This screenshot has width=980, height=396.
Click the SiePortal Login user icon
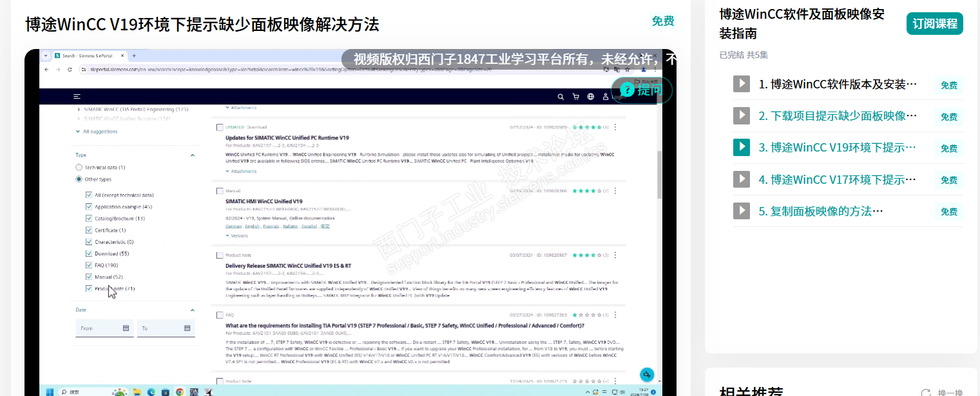pos(605,97)
